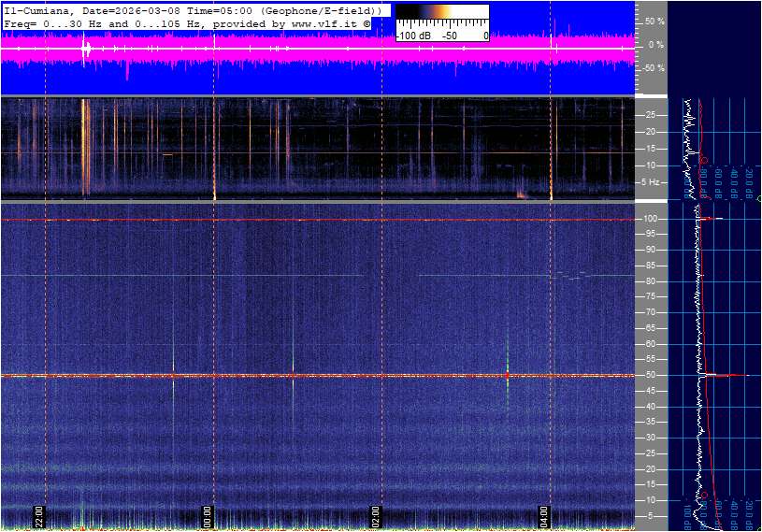Click the bright red burst on 50 Hz line
762x532 pixels.
click(507, 375)
